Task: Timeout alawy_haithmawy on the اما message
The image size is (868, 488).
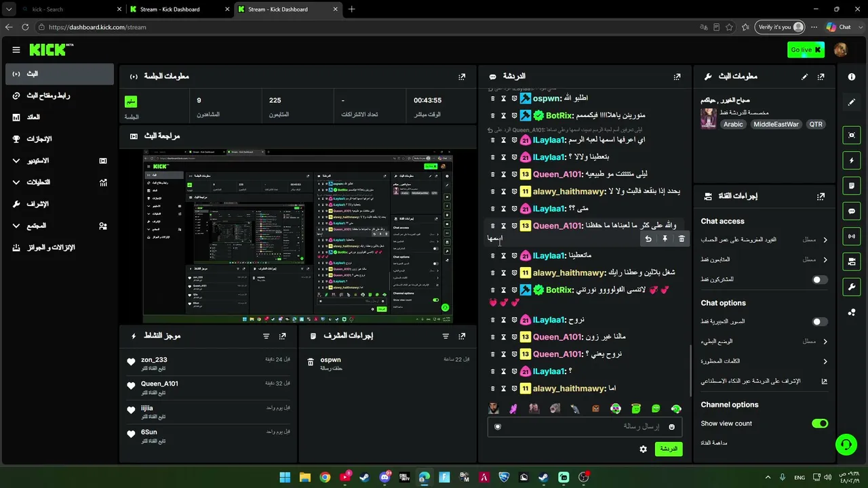Action: (x=503, y=389)
